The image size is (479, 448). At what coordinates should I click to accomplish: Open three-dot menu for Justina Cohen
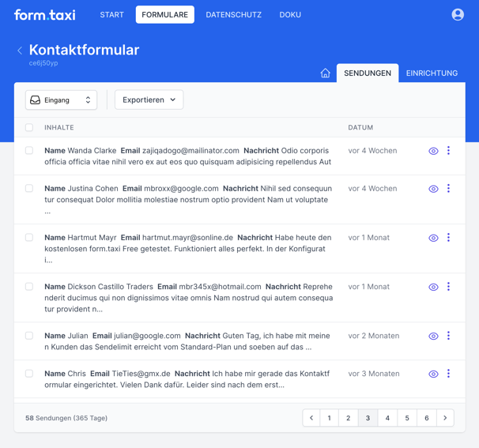(x=448, y=189)
